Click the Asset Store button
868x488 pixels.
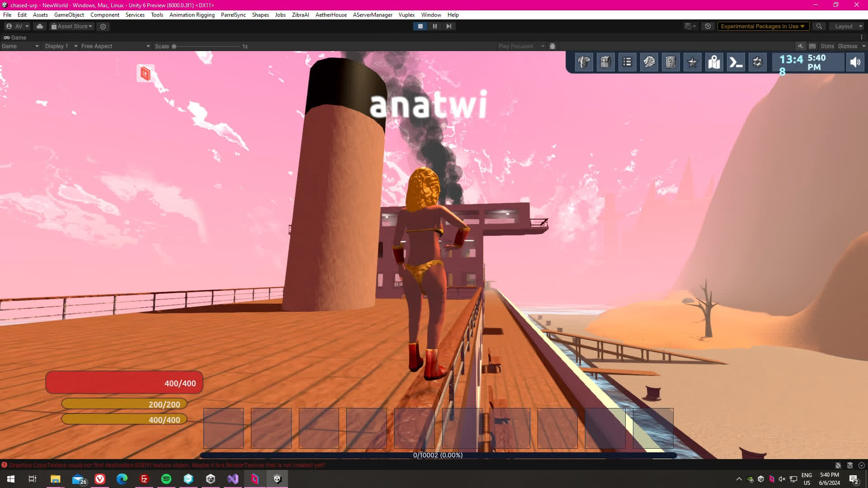pos(72,26)
